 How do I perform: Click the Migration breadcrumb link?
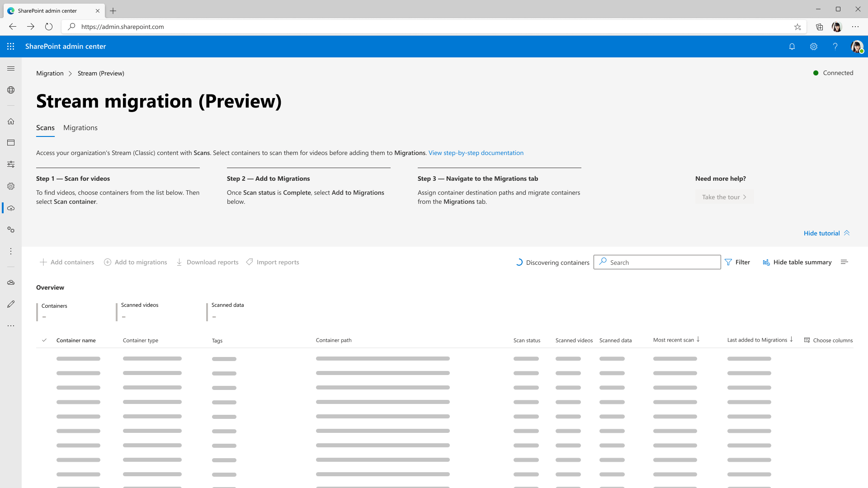pos(49,73)
